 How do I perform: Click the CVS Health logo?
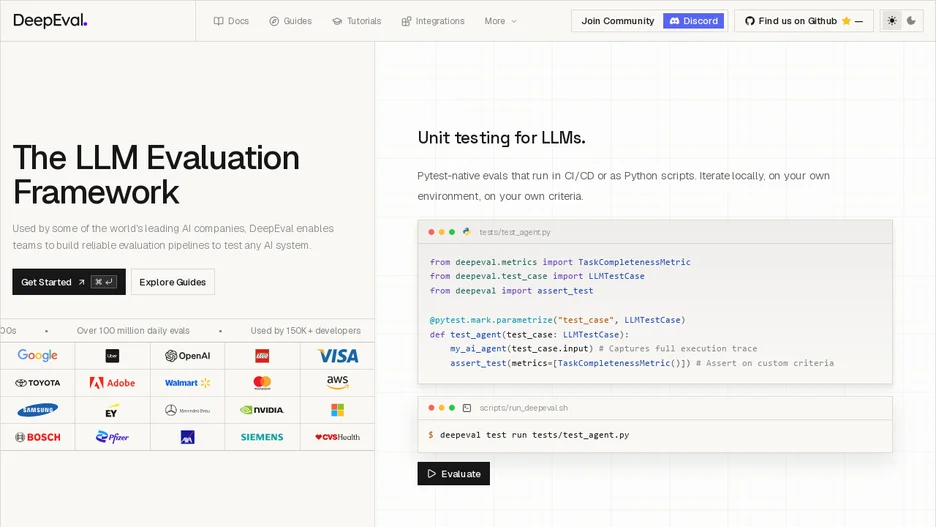337,437
